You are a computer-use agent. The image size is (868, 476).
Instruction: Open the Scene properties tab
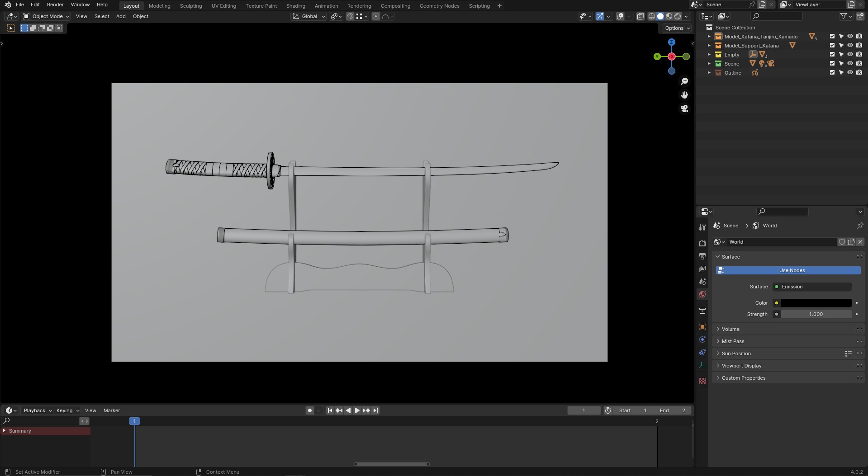[702, 282]
